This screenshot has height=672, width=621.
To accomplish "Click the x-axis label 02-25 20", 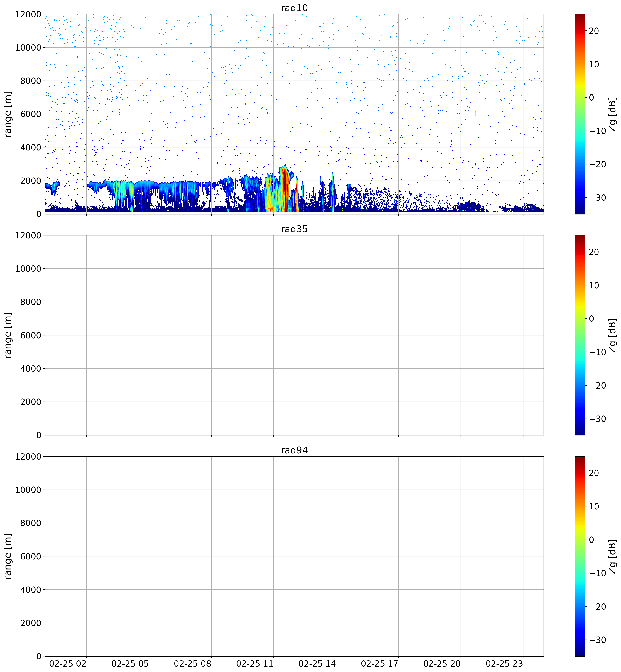I will coord(442,664).
